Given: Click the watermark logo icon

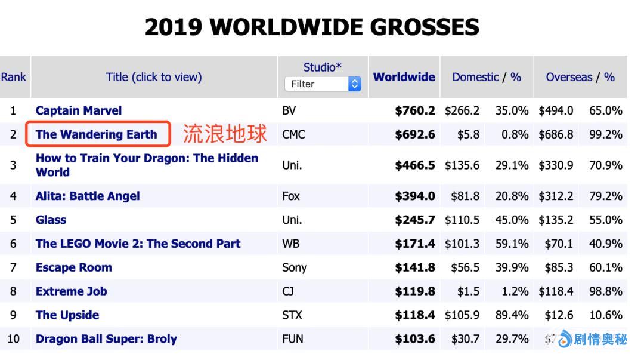Looking at the screenshot, I should point(563,339).
